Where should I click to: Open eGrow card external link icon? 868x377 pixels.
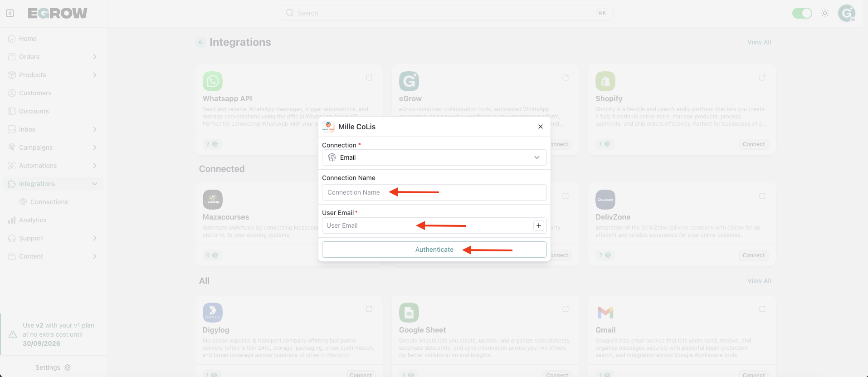point(566,78)
